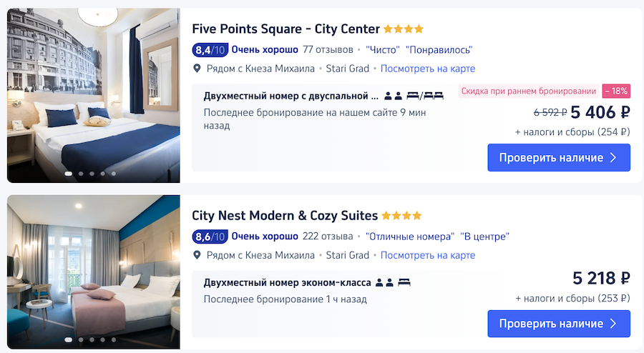644x353 pixels.
Task: Click the location pin icon for Five Points Square
Action: 197,69
